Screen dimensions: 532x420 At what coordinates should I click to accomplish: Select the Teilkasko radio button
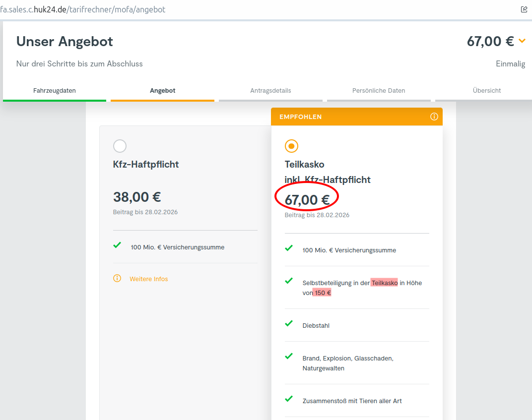291,146
